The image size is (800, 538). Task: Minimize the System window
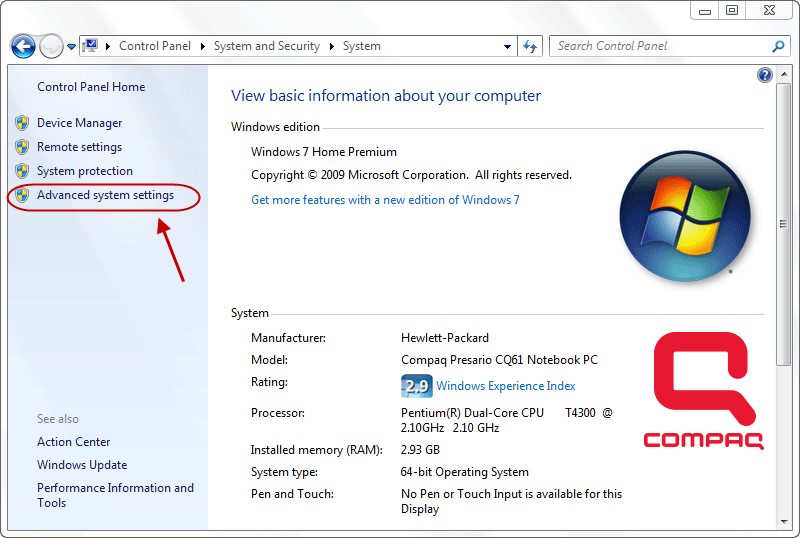705,10
